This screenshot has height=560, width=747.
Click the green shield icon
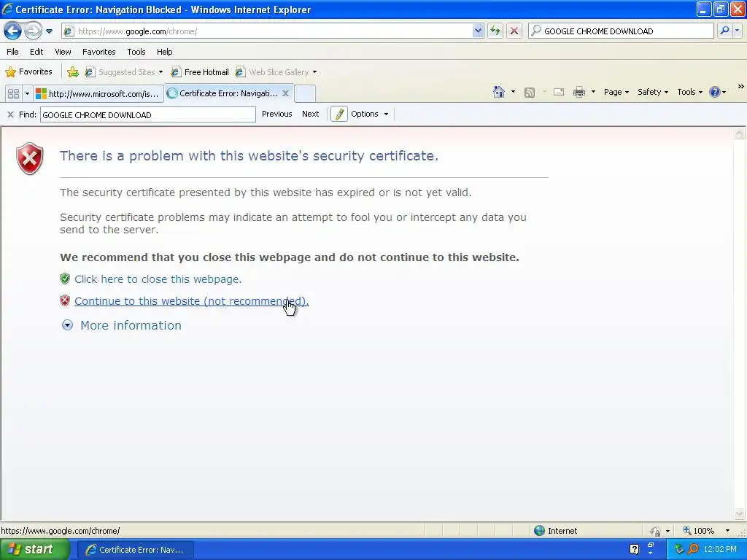pyautogui.click(x=65, y=279)
